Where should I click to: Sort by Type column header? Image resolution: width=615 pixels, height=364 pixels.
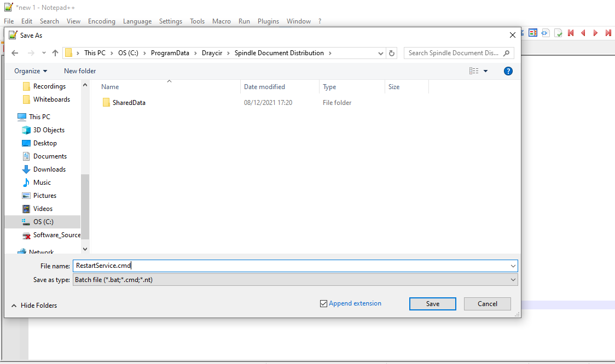point(352,87)
